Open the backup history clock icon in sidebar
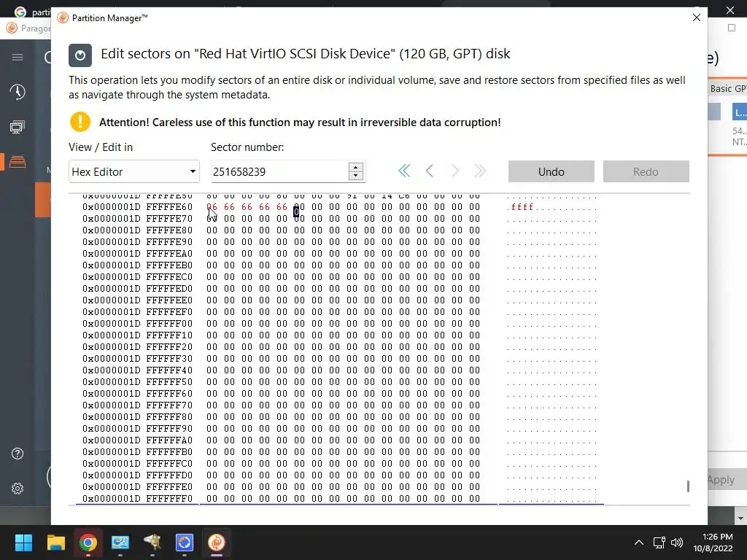Viewport: 747px width, 560px height. pyautogui.click(x=18, y=92)
